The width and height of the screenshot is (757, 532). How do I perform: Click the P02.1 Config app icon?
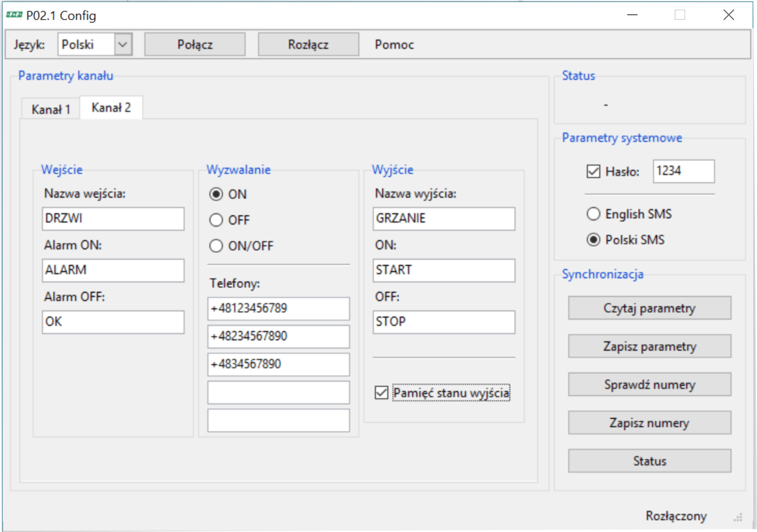[x=14, y=15]
